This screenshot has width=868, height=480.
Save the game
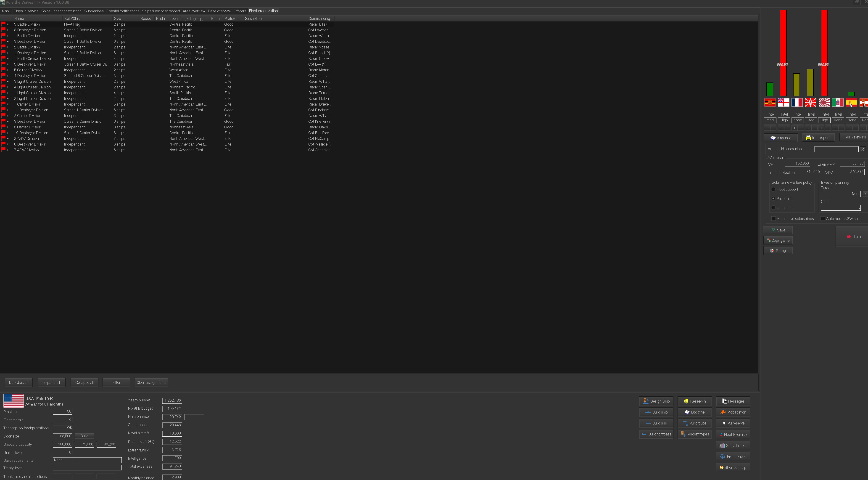[778, 230]
